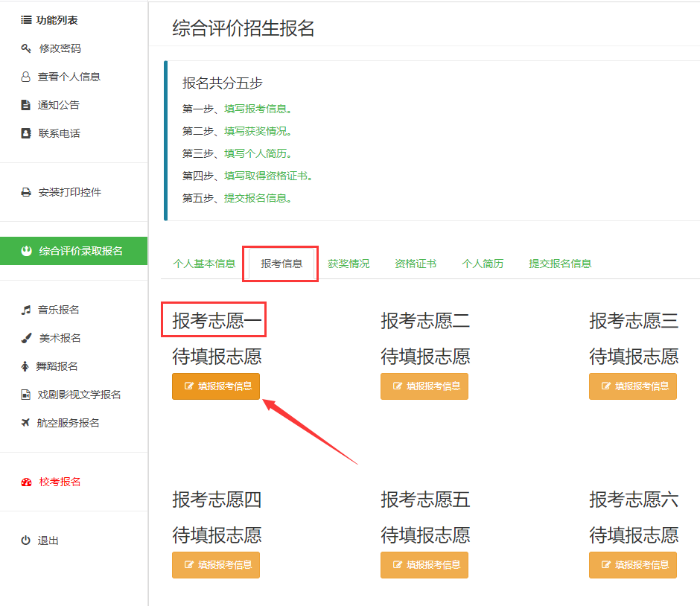700x606 pixels.
Task: Switch to the 提交报名信息 tab
Action: (560, 264)
